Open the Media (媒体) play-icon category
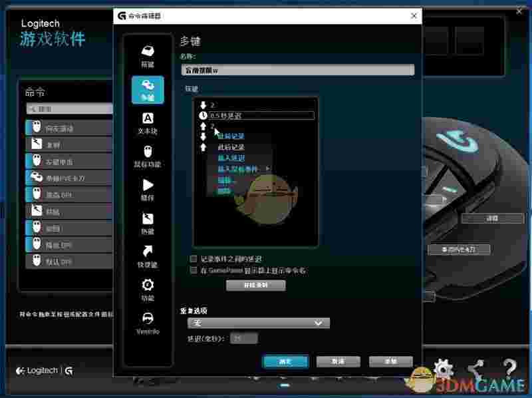The width and height of the screenshot is (532, 398). (x=148, y=190)
